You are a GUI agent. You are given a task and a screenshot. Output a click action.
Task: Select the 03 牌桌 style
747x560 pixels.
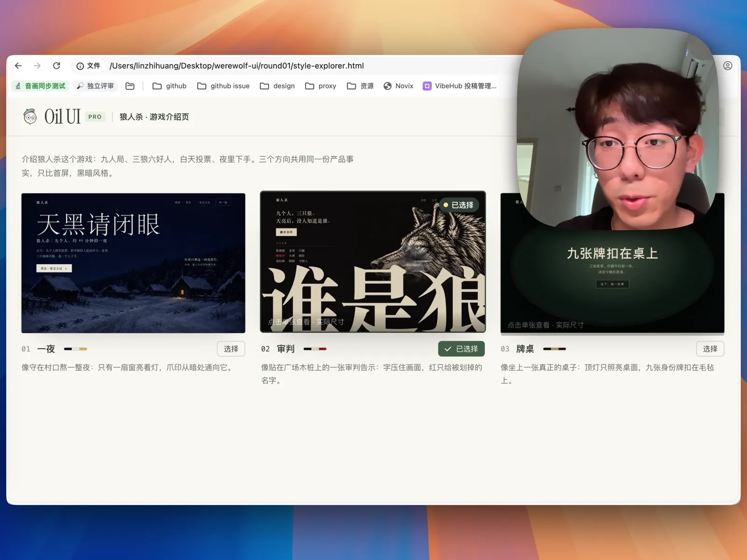(x=710, y=349)
